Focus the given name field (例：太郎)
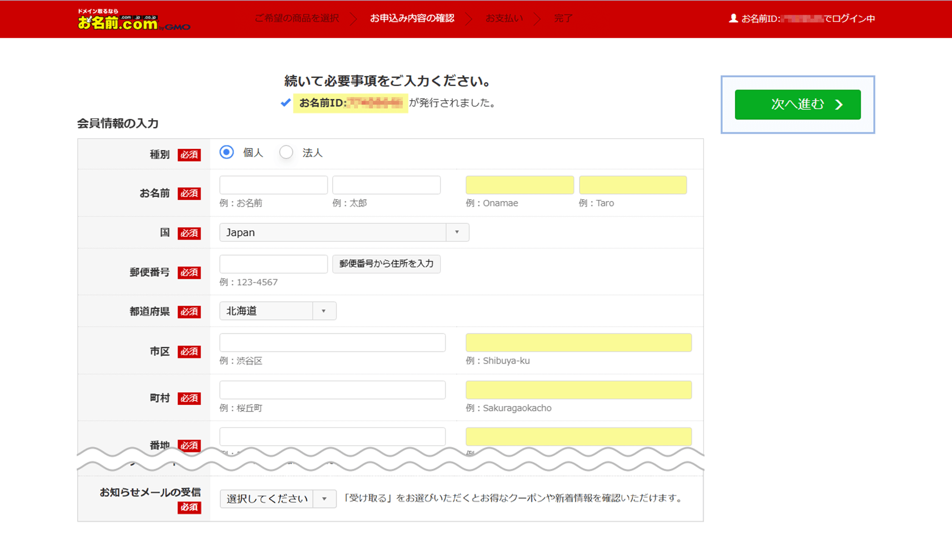Image resolution: width=952 pixels, height=560 pixels. [x=386, y=185]
